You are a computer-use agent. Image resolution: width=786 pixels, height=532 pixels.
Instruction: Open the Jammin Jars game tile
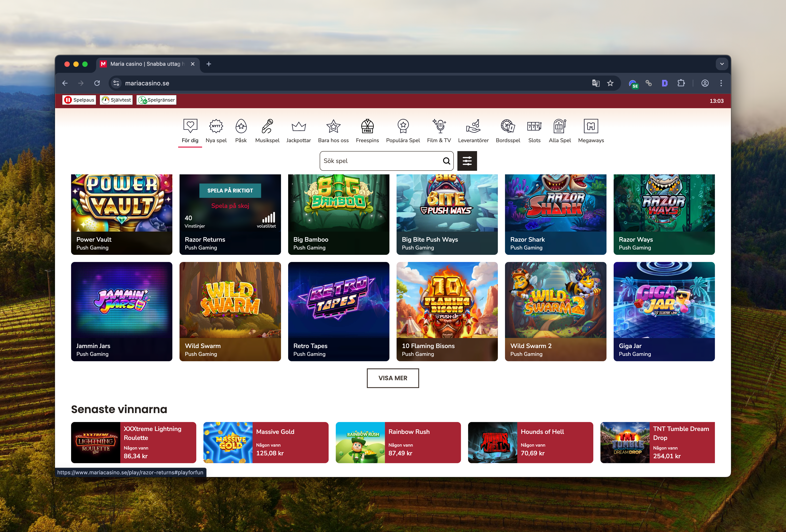pos(122,312)
